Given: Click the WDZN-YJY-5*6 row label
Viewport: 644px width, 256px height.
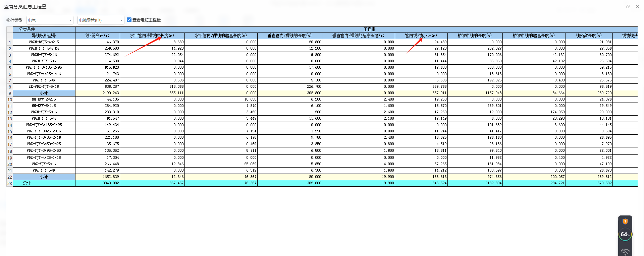Looking at the screenshot, I should pyautogui.click(x=44, y=61).
